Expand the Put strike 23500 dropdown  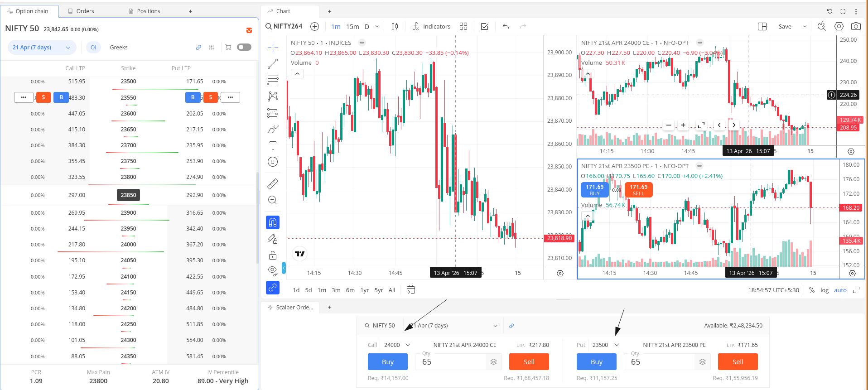[605, 345]
